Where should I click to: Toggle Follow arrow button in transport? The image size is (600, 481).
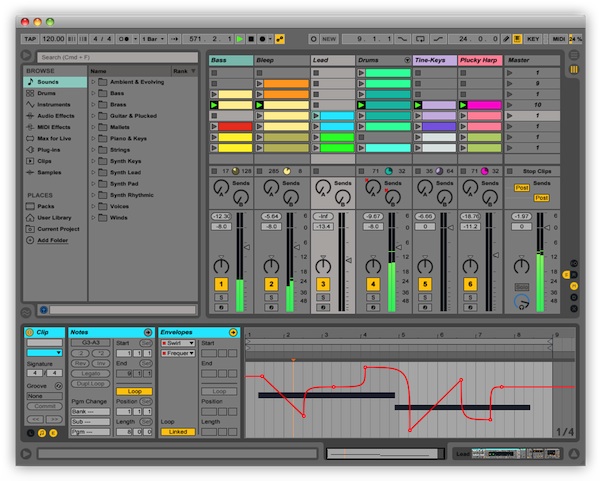pos(174,39)
